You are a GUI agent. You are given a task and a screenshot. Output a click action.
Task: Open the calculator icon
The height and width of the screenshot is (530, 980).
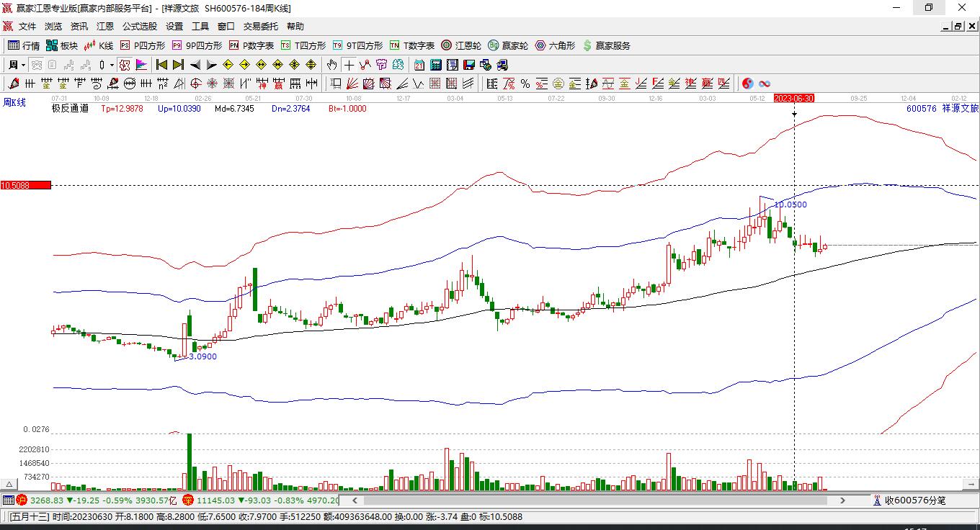click(x=436, y=65)
